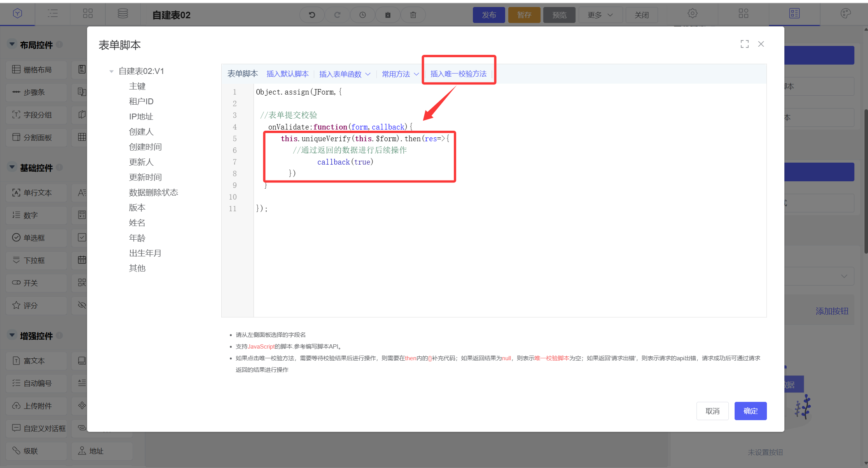The height and width of the screenshot is (468, 868).
Task: Select the 姓名 field in tree
Action: point(137,223)
